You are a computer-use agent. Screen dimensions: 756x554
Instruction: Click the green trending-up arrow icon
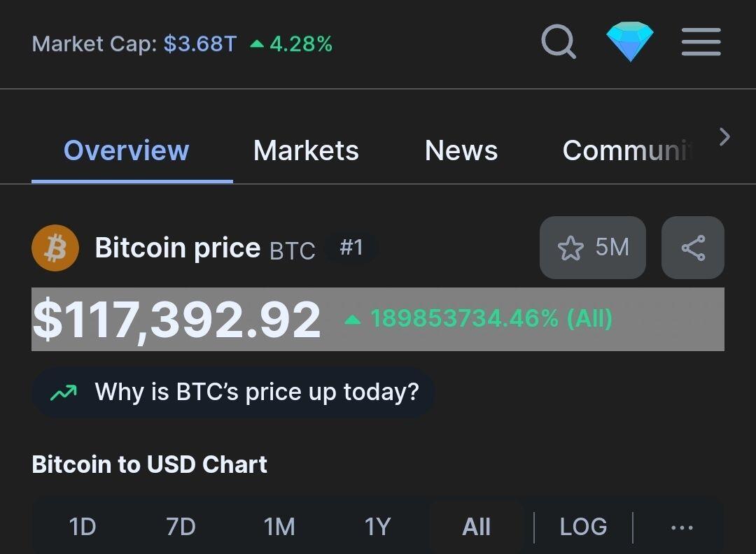coord(64,392)
